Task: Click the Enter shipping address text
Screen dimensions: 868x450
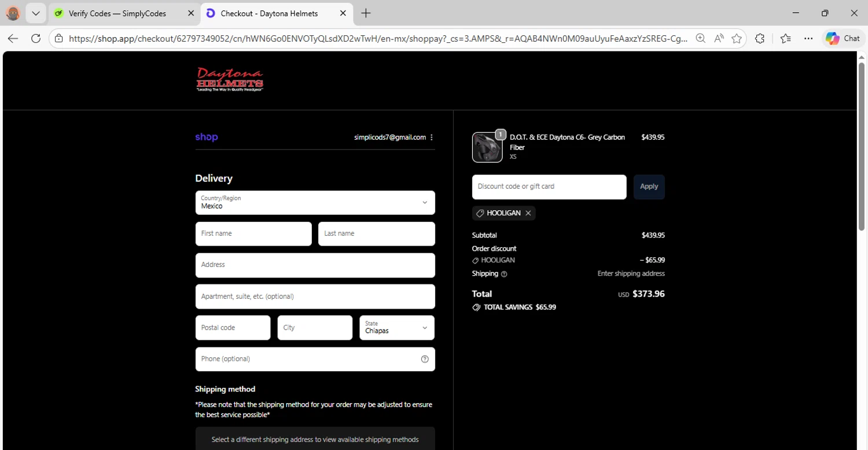Action: tap(631, 273)
